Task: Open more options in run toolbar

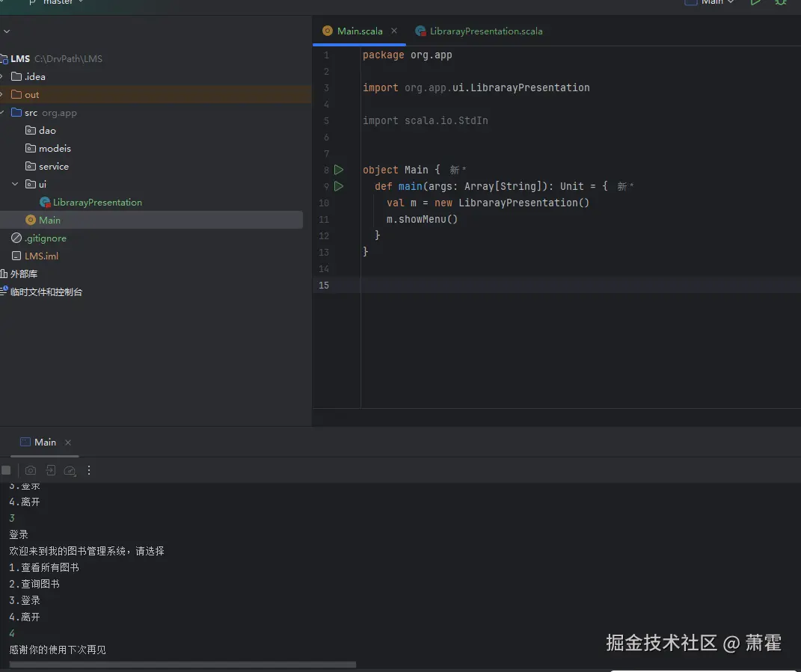Action: click(x=89, y=470)
